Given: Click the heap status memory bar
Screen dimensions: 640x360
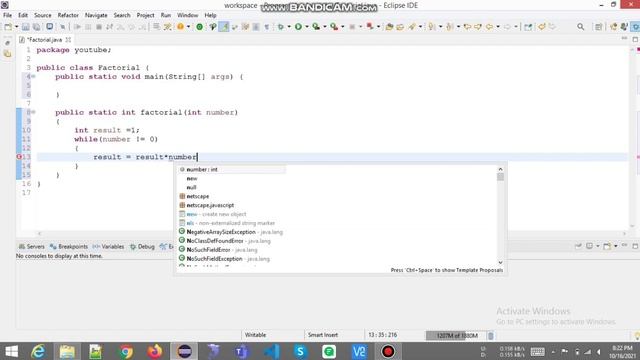Looking at the screenshot, I should point(456,336).
